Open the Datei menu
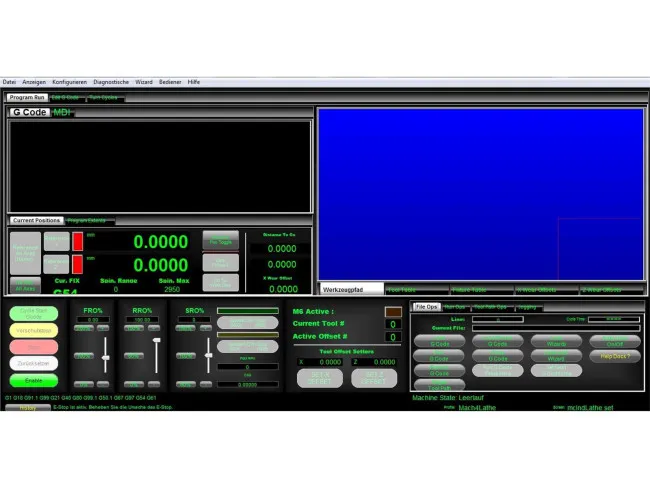This screenshot has height=488, width=650. coord(9,82)
